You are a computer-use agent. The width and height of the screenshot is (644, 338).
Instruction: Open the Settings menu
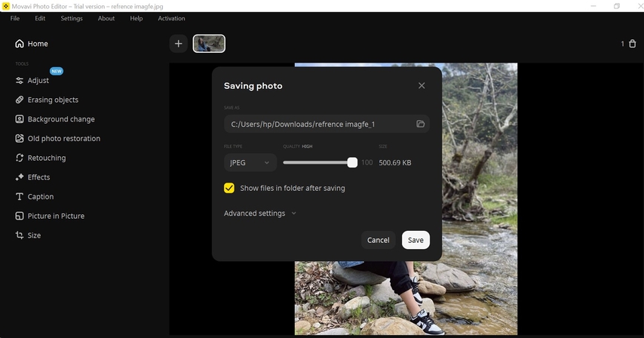tap(72, 18)
